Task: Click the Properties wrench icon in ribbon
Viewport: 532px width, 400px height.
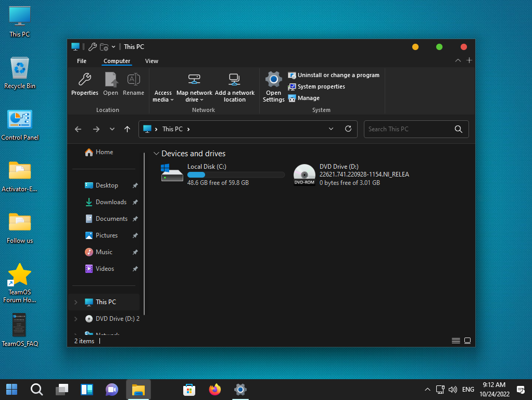Action: tap(84, 80)
